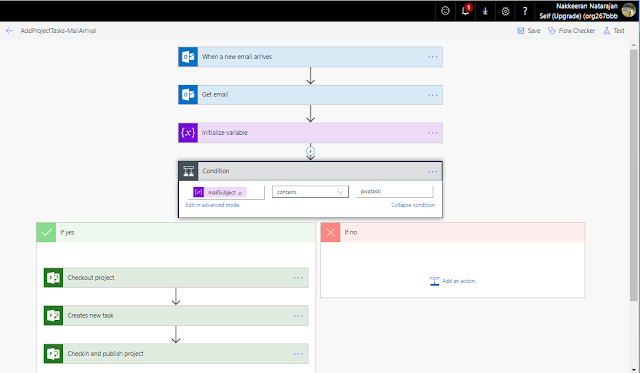Open the "contains" operator dropdown
Viewport: 640px width, 373px height.
(x=310, y=192)
